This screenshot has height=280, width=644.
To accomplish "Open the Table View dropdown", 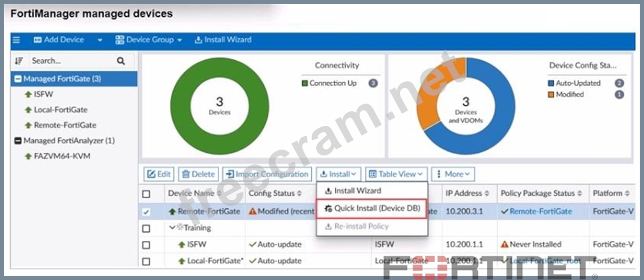I will click(396, 174).
